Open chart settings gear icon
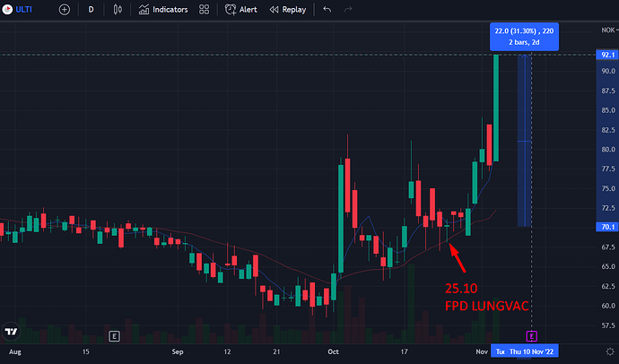 (610, 351)
